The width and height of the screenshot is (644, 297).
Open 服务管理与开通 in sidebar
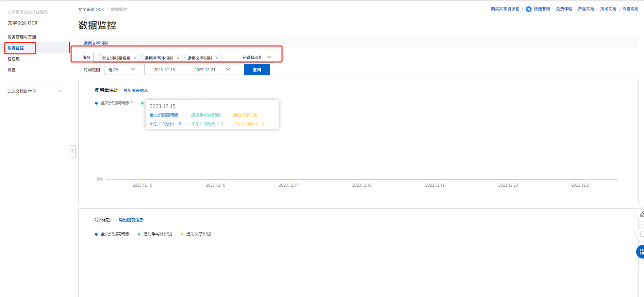tap(22, 37)
